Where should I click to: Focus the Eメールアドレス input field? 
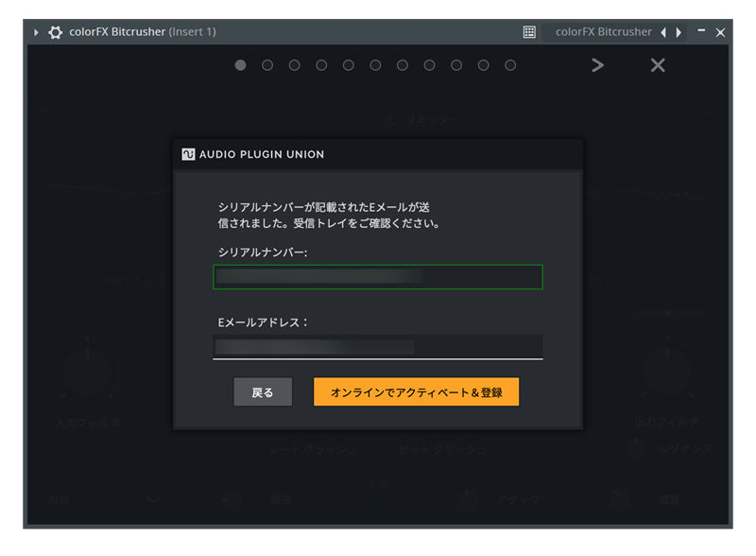(x=378, y=347)
